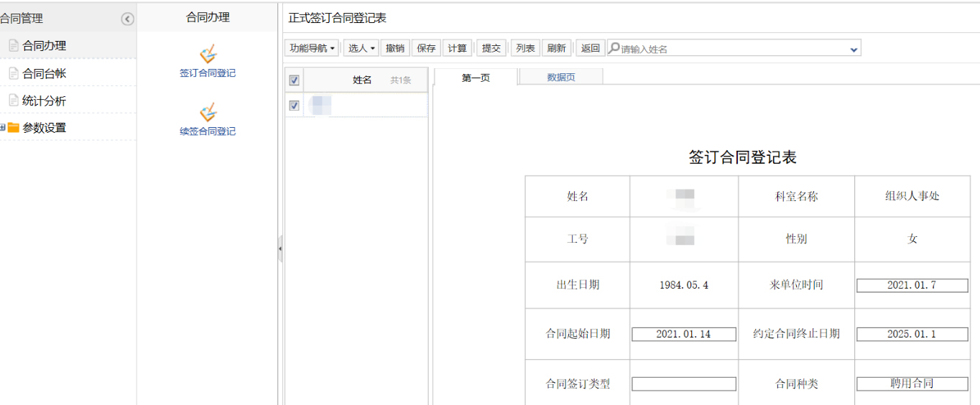This screenshot has height=405, width=980.
Task: Click the 撤销 button
Action: [x=395, y=48]
